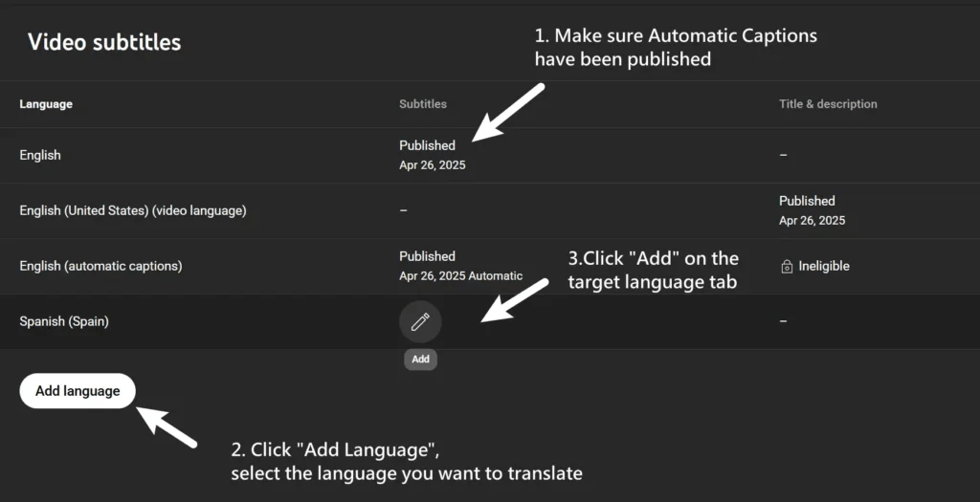Click the Add language button

(78, 391)
